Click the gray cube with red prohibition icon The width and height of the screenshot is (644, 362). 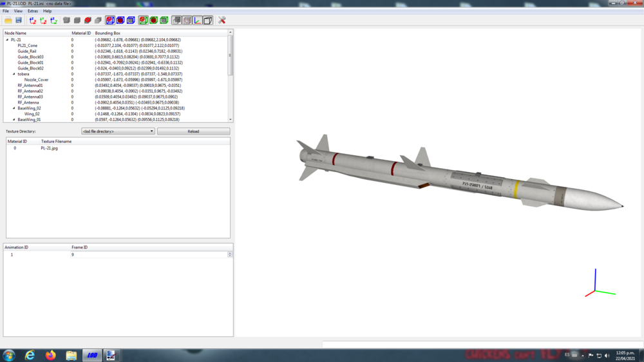88,20
